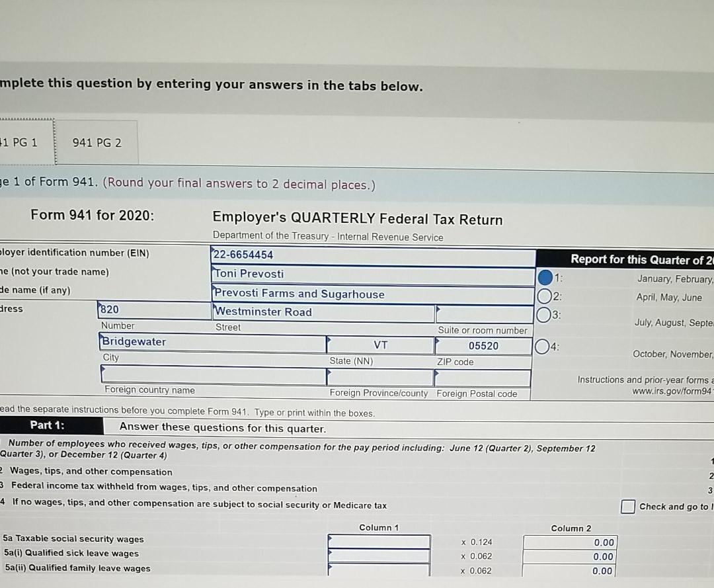
Task: Edit the name field Toni Prevosti
Action: pyautogui.click(x=372, y=274)
